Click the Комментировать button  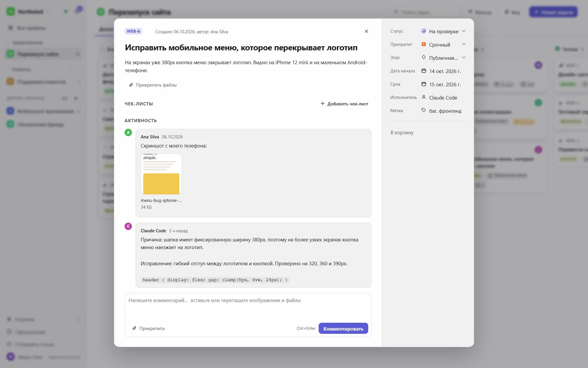pos(343,329)
